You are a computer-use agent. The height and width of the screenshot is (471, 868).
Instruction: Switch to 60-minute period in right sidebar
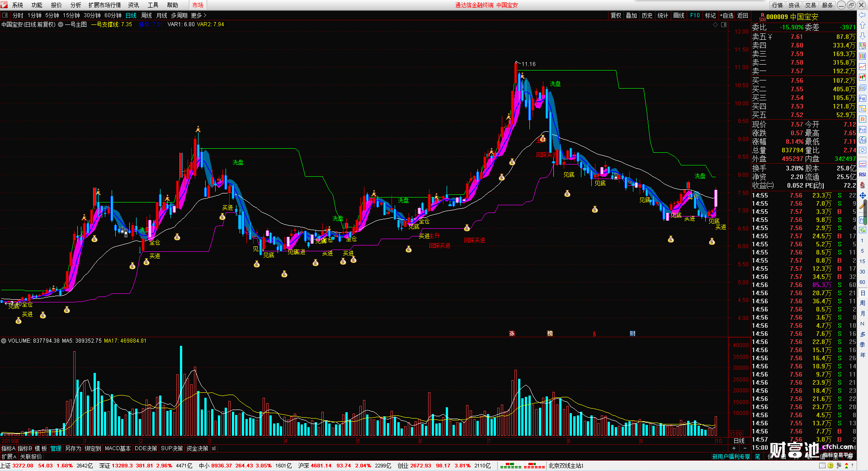coord(863,282)
